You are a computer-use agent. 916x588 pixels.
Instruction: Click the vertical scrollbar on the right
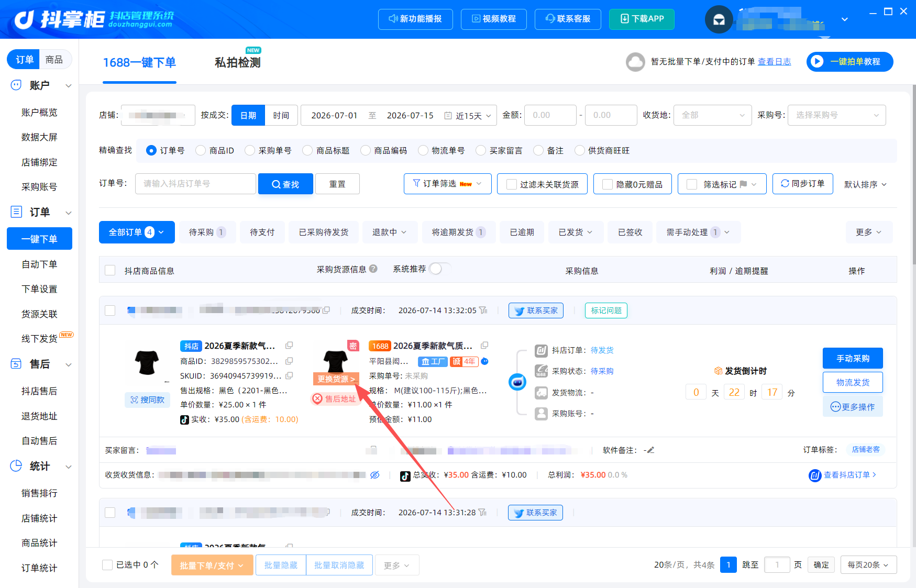tap(913, 175)
